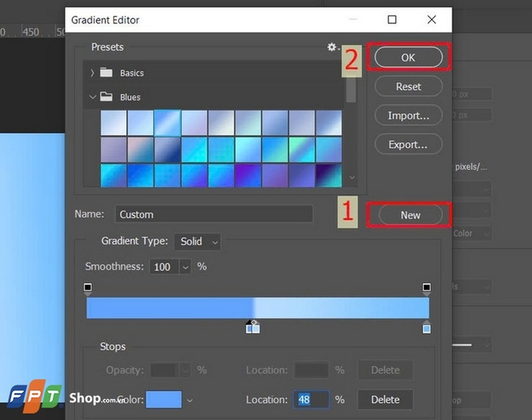
Task: Select sixth purple gradient in third row
Action: [x=248, y=175]
